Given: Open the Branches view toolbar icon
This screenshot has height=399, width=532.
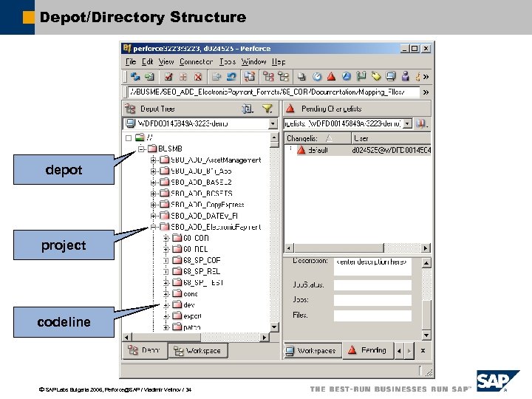Looking at the screenshot, I should click(x=361, y=77).
